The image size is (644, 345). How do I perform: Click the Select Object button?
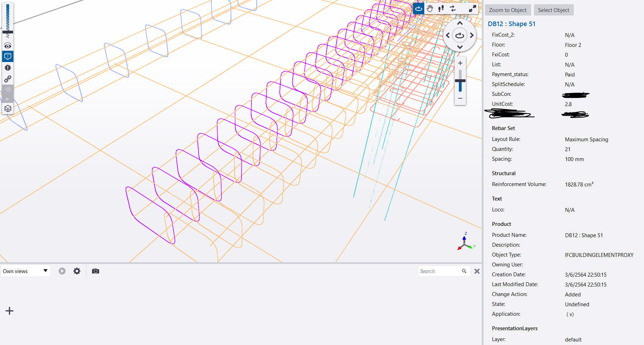[x=553, y=10]
